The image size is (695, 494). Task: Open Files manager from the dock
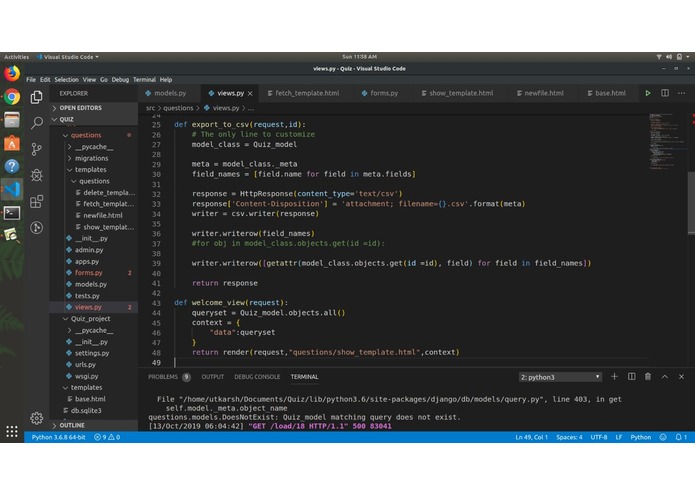click(x=12, y=120)
